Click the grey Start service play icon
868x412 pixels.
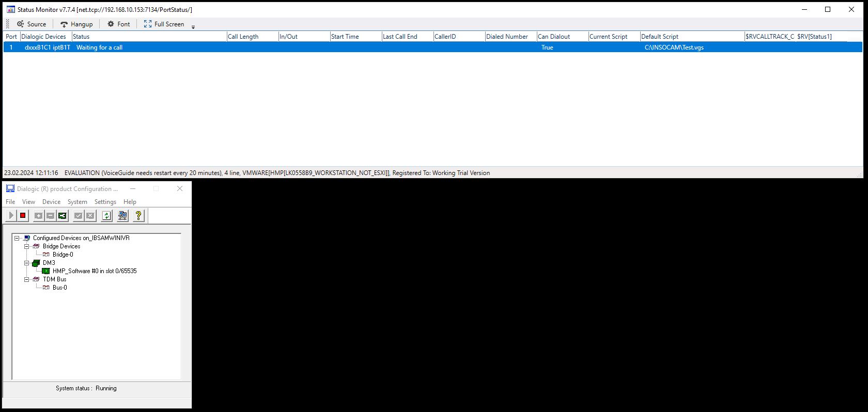[x=11, y=216]
